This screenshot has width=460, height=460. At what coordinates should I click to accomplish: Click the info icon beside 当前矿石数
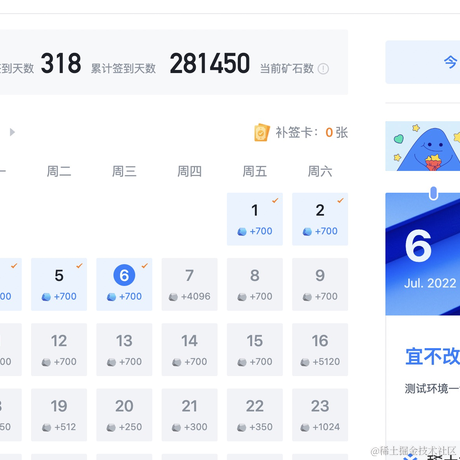(323, 69)
